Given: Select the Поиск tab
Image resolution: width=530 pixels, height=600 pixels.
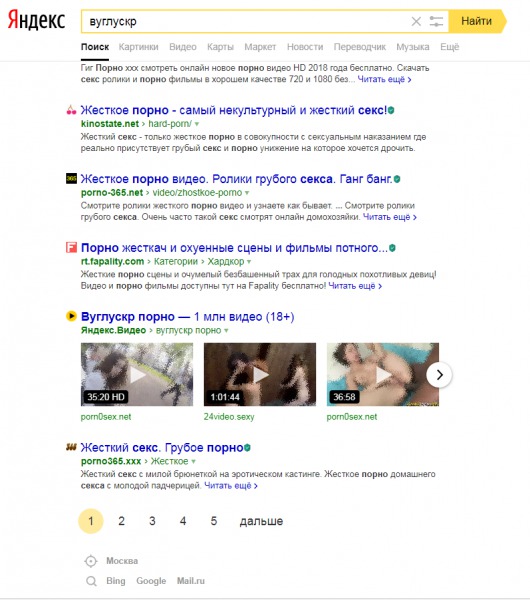Looking at the screenshot, I should [x=95, y=47].
